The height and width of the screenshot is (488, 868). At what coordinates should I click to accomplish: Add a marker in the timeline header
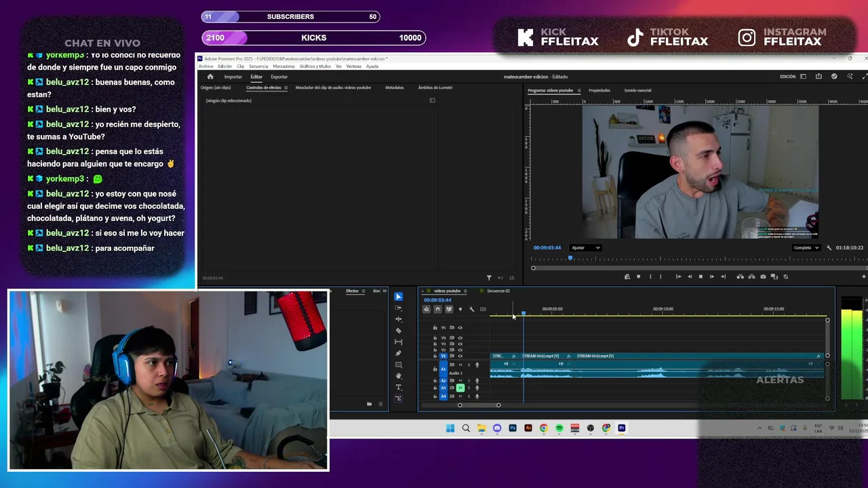pos(460,309)
